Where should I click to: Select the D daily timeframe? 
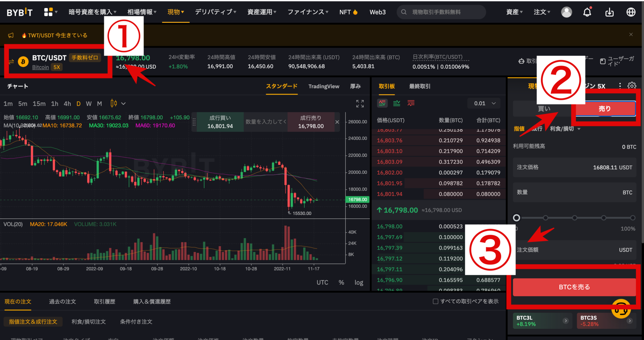point(78,104)
